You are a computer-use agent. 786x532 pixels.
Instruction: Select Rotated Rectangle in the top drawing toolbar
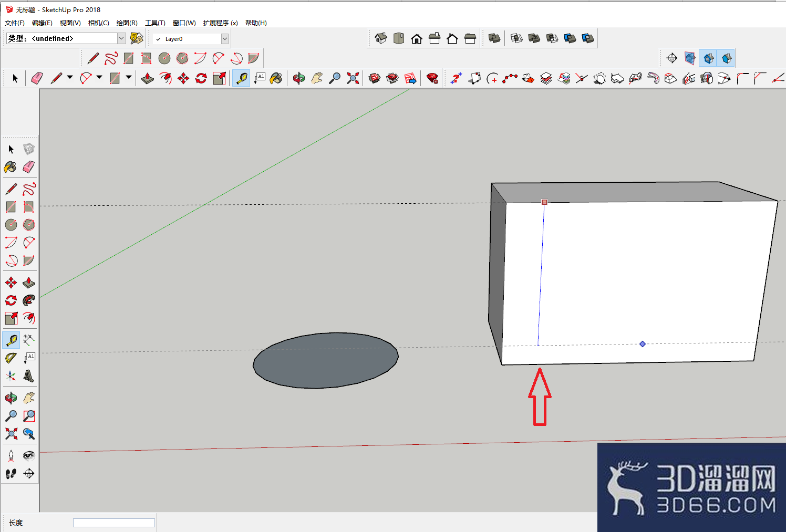click(x=147, y=58)
